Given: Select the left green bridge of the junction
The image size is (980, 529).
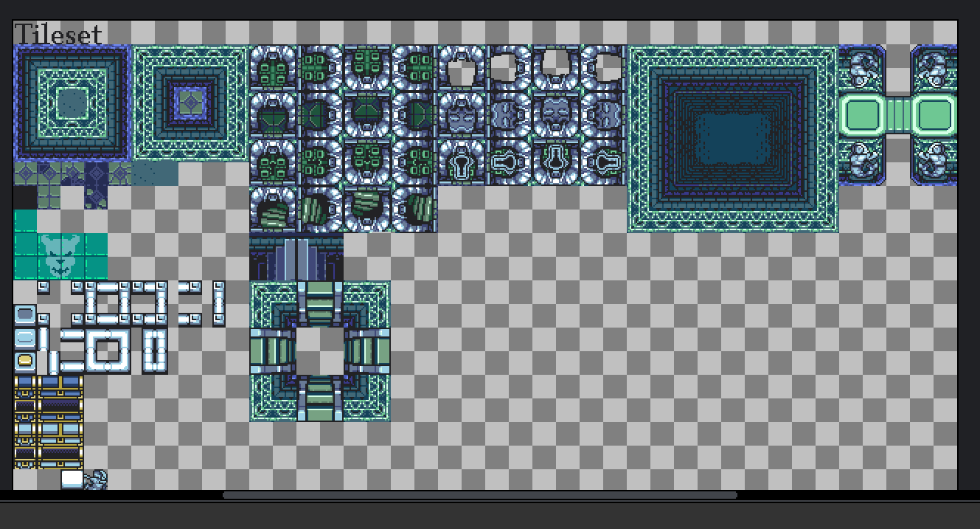Looking at the screenshot, I should pyautogui.click(x=273, y=350).
